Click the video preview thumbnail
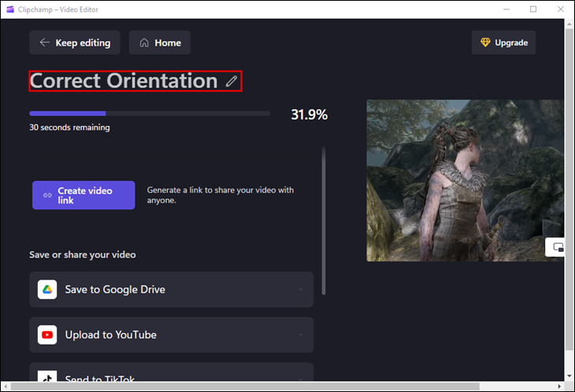575x392 pixels. point(465,180)
